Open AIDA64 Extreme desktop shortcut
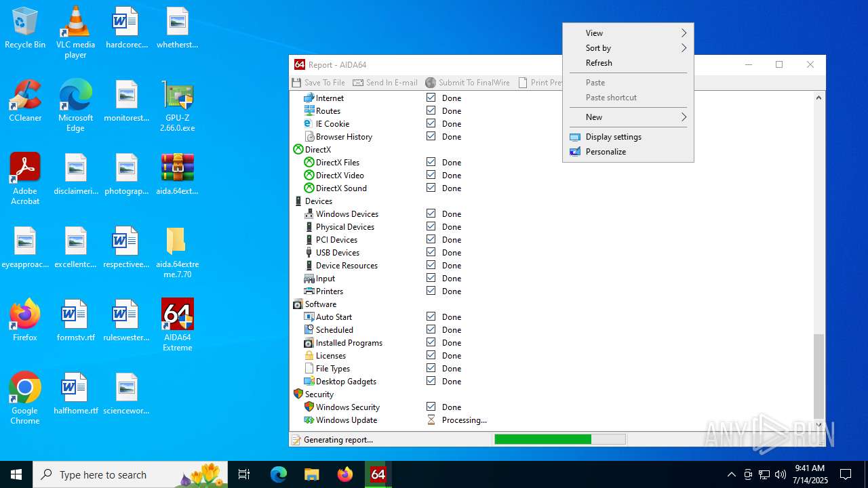The height and width of the screenshot is (488, 868). pyautogui.click(x=177, y=325)
